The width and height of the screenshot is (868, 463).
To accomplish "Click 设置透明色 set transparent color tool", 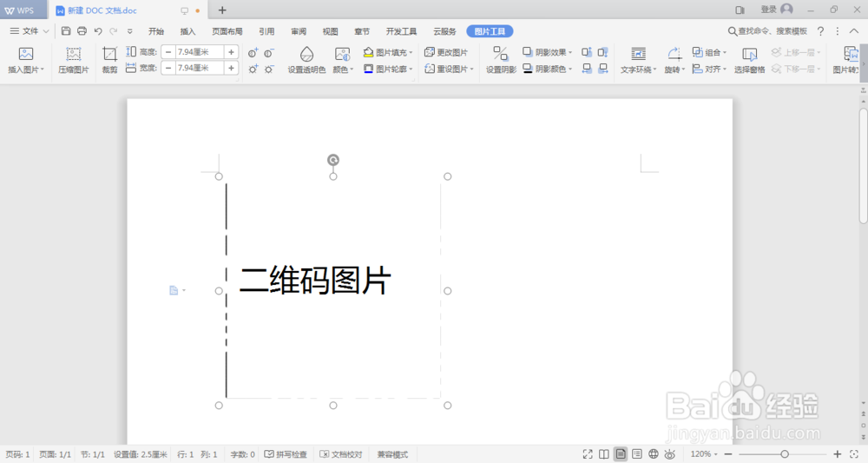I will coord(306,60).
